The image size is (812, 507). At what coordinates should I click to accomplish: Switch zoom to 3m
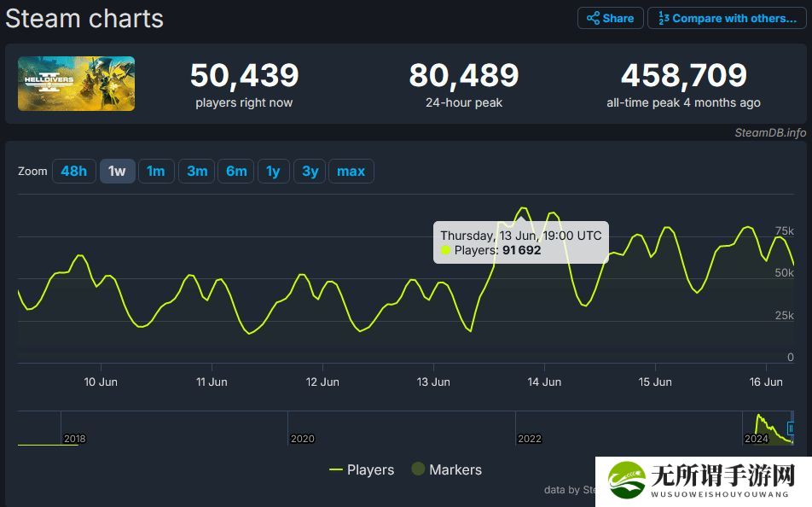(197, 171)
